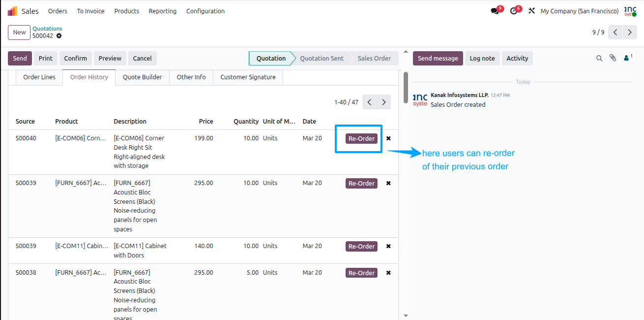
Task: Switch to the Quote Builder tab
Action: click(143, 77)
